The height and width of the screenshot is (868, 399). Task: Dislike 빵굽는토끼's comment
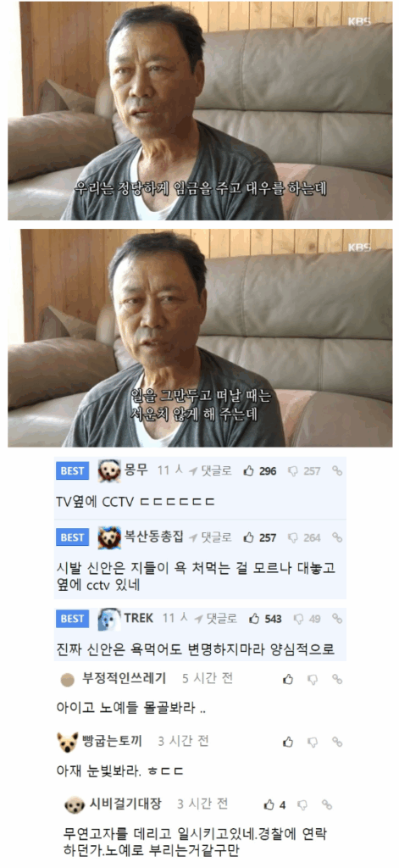tap(313, 742)
